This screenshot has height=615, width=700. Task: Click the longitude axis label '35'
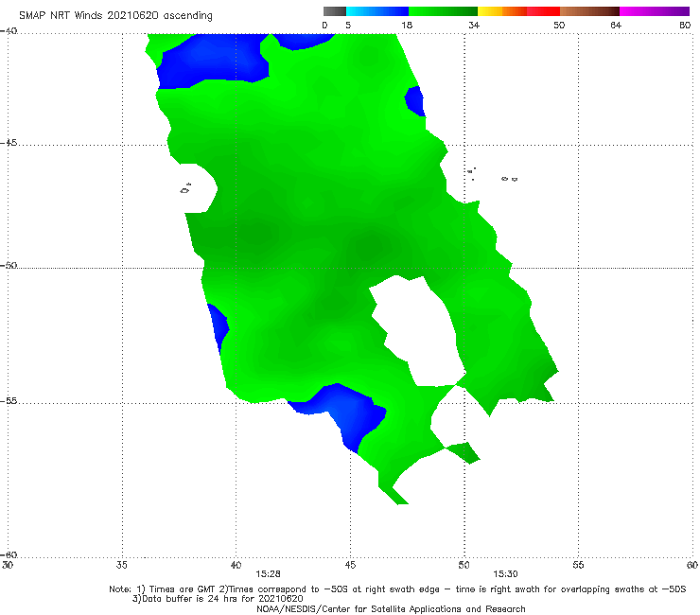point(121,565)
